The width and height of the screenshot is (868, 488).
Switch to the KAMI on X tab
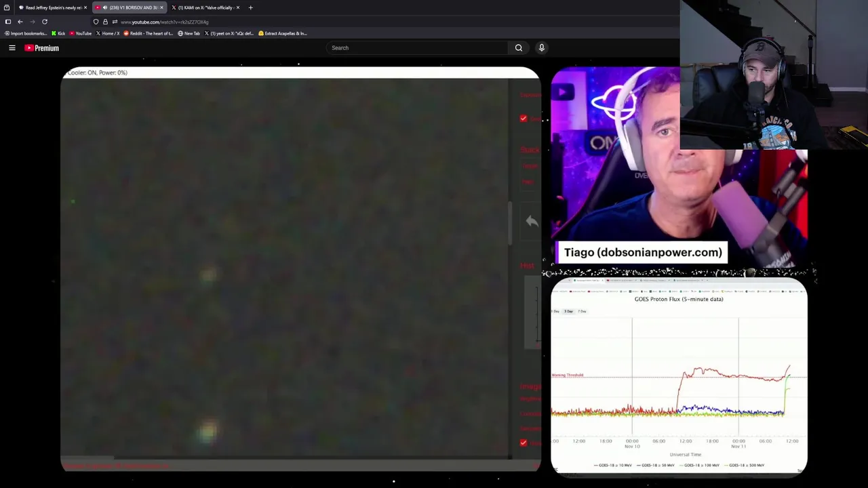click(205, 7)
